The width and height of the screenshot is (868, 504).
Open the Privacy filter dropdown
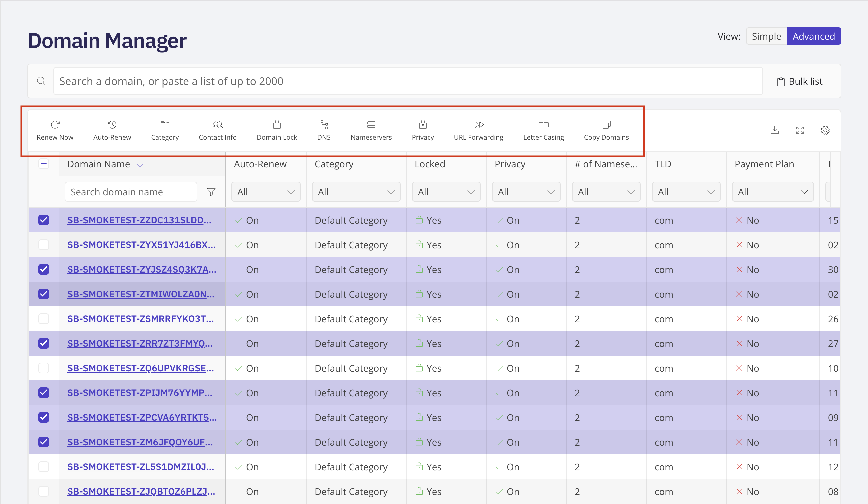tap(526, 192)
